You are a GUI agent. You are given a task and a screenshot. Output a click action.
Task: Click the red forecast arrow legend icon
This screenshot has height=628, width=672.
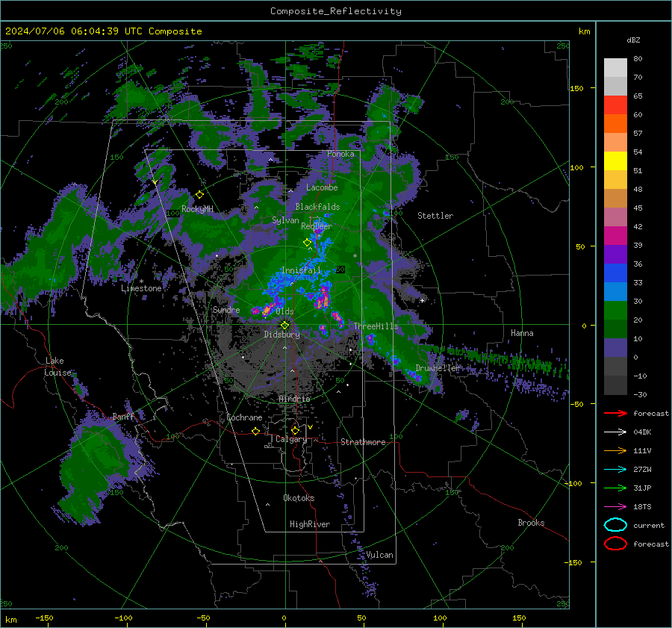click(615, 413)
